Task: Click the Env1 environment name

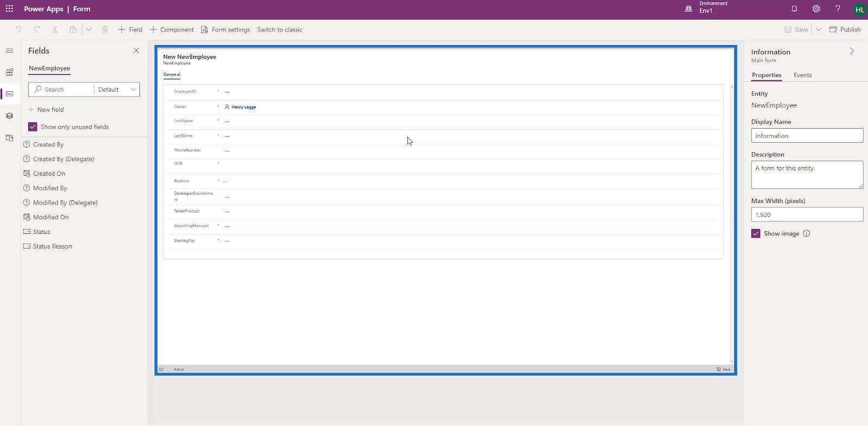Action: (x=706, y=11)
